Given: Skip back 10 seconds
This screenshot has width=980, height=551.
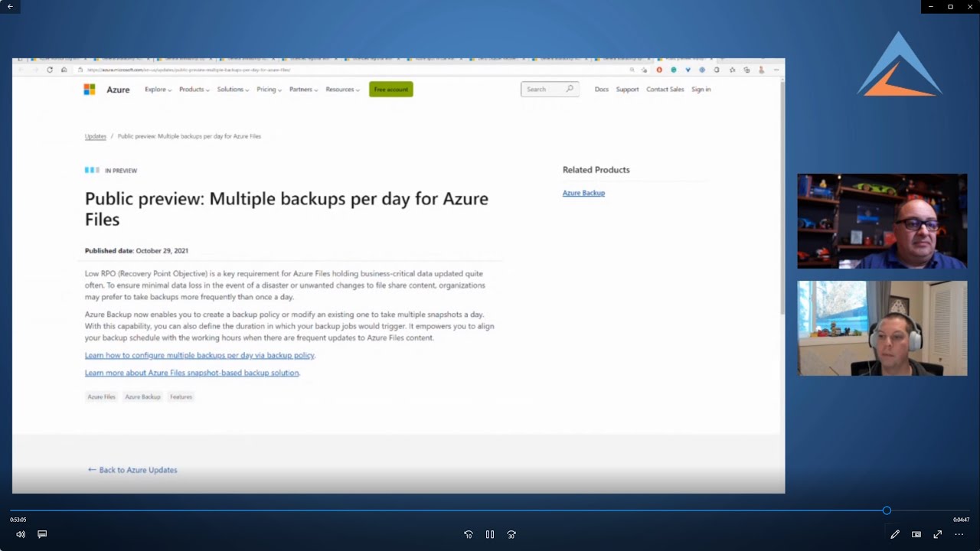Looking at the screenshot, I should pyautogui.click(x=469, y=534).
